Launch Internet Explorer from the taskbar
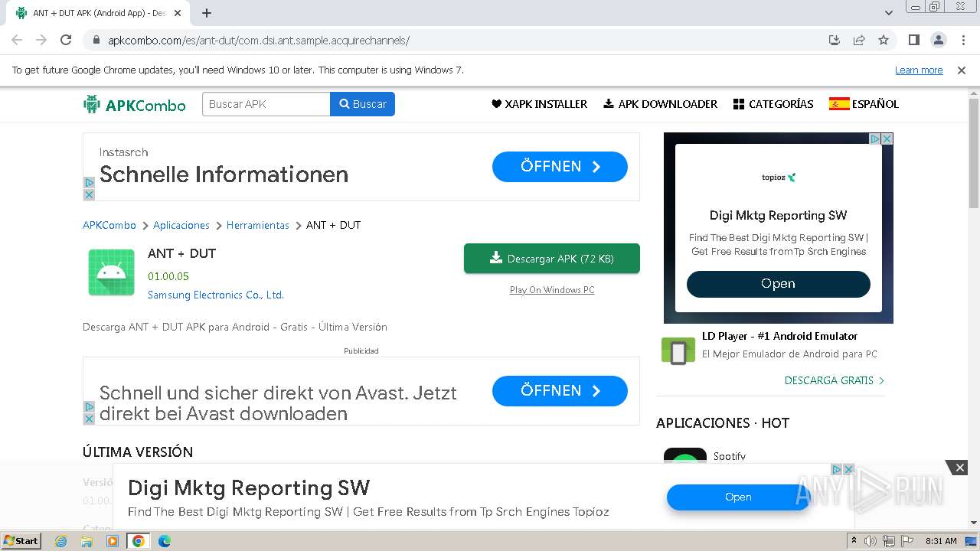Screen dimensions: 980x551 [x=61, y=541]
